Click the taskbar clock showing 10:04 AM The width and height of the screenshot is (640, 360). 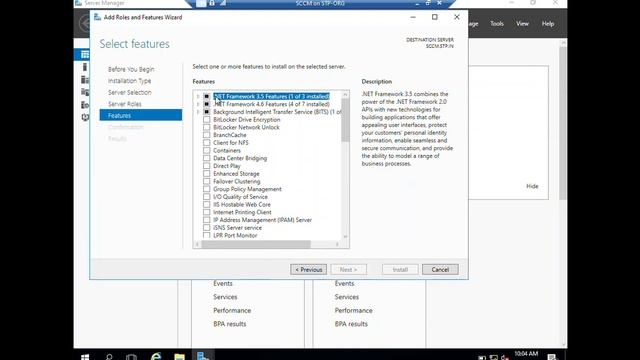click(x=526, y=354)
